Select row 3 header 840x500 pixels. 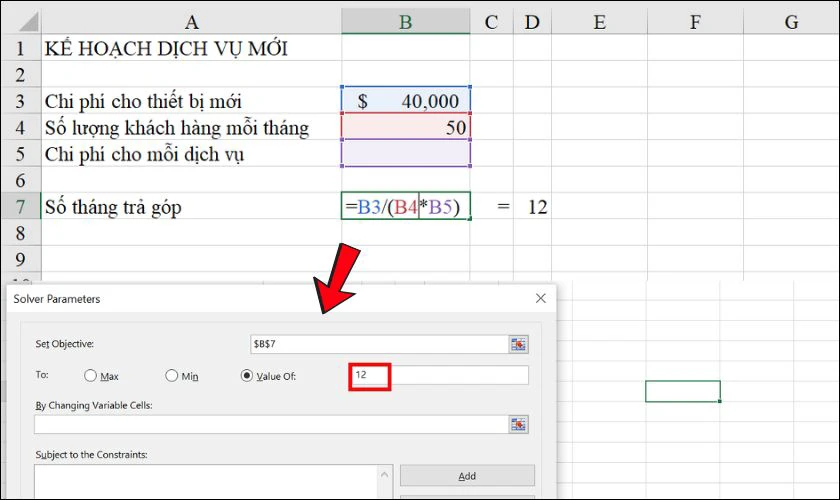coord(21,100)
